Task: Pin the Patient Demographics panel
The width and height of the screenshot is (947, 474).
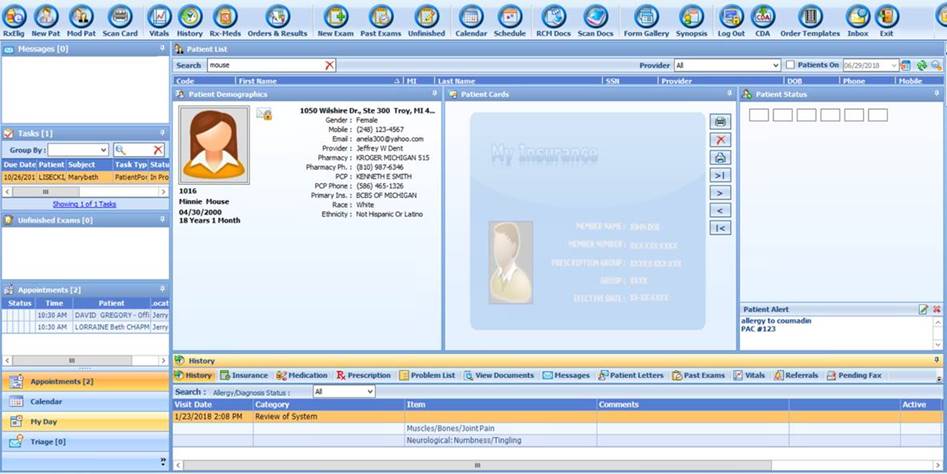Action: pos(434,94)
